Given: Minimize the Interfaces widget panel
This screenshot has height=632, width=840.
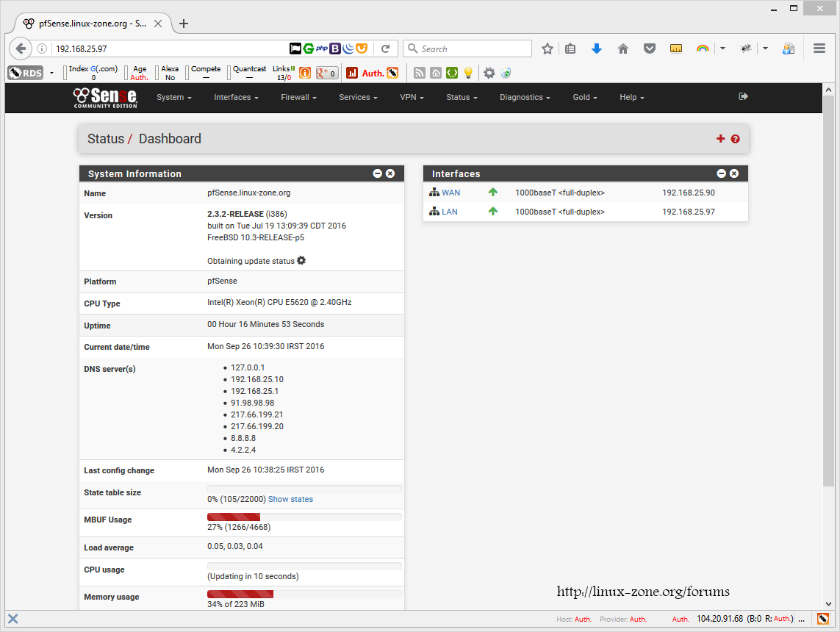Looking at the screenshot, I should pyautogui.click(x=721, y=173).
